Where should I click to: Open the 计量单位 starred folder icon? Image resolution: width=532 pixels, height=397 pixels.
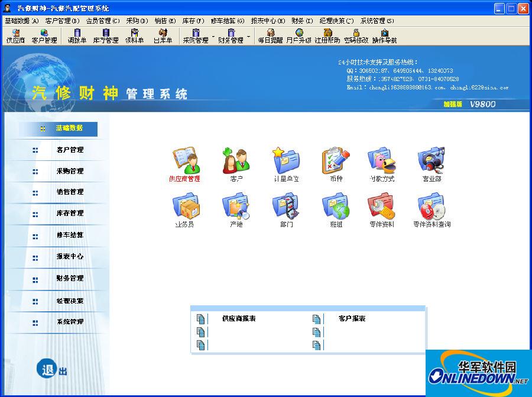[286, 164]
